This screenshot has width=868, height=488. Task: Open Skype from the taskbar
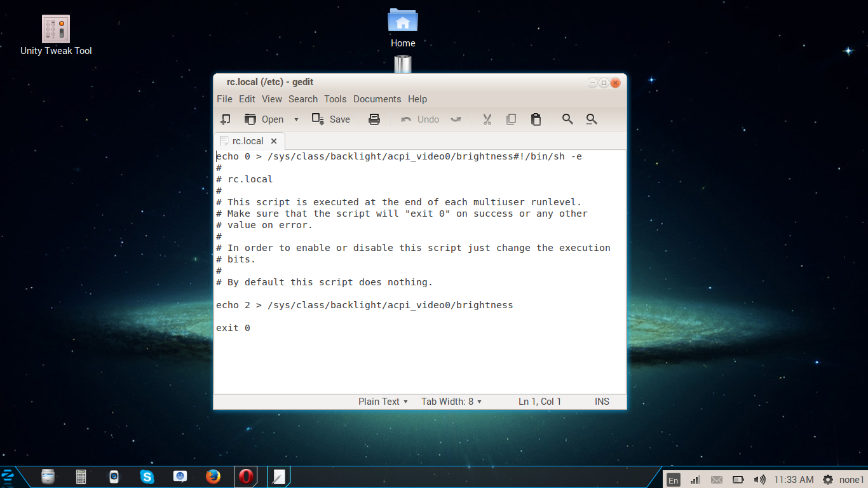coord(147,477)
